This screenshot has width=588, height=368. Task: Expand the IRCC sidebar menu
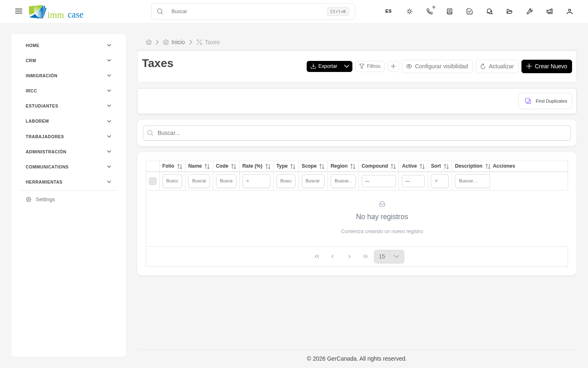pyautogui.click(x=69, y=91)
